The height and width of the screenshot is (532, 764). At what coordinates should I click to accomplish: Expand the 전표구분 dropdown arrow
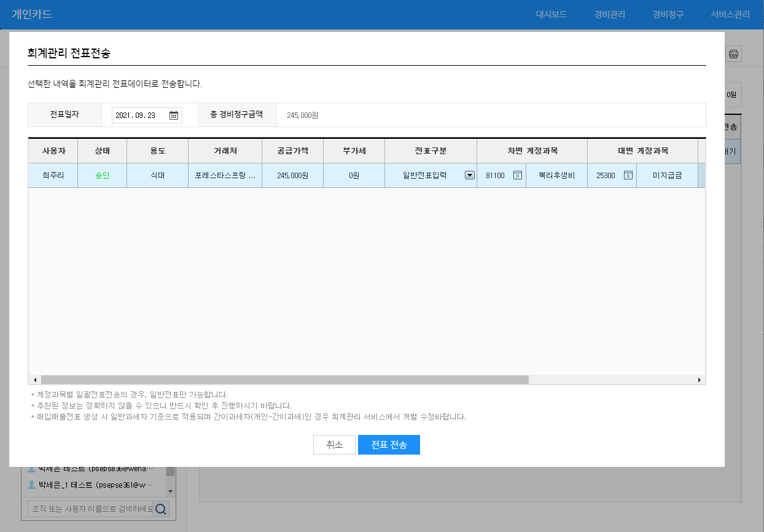pyautogui.click(x=469, y=175)
